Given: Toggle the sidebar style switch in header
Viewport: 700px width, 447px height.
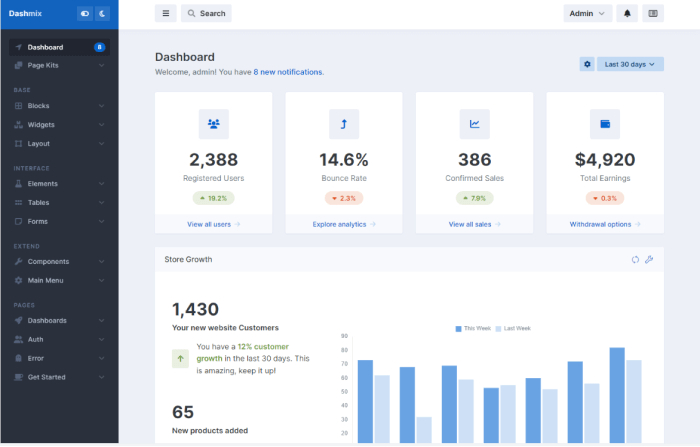Looking at the screenshot, I should (84, 13).
